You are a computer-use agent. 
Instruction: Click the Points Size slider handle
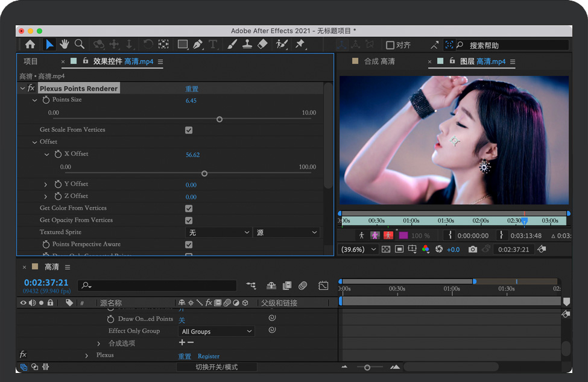(220, 119)
